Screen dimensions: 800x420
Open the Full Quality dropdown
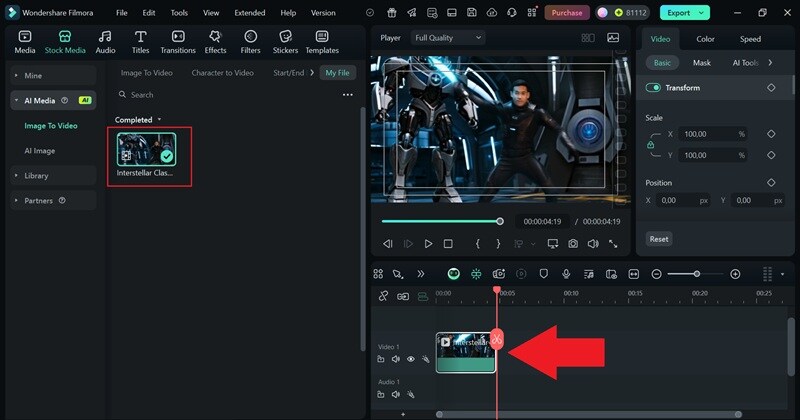pos(447,38)
